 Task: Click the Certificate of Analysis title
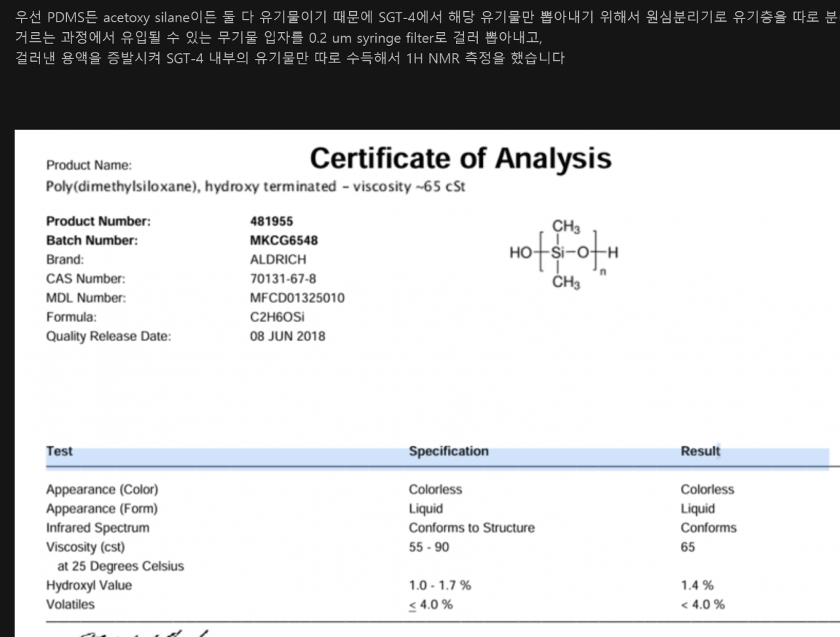click(x=460, y=159)
